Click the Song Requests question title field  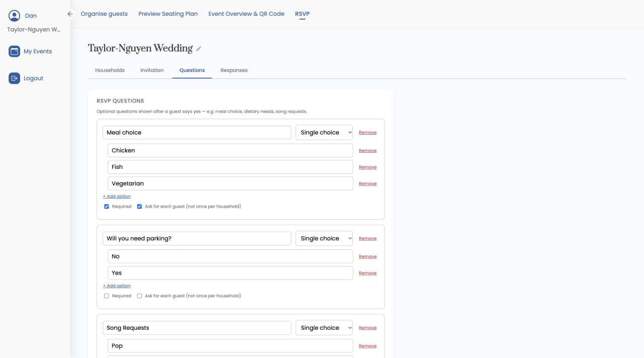tap(197, 328)
